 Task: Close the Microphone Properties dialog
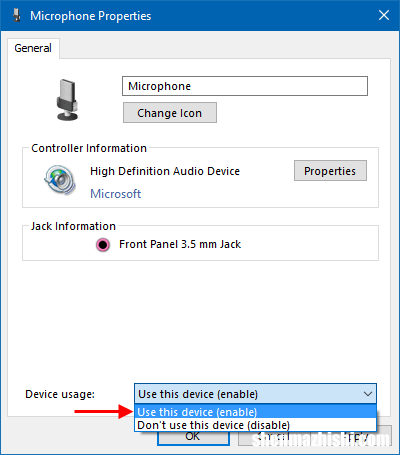pos(384,15)
